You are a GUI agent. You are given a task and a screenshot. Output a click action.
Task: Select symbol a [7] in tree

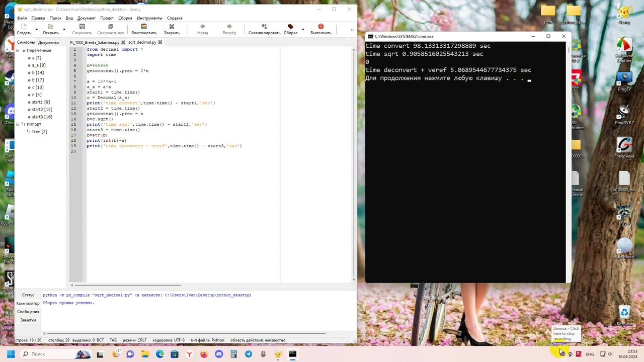pos(36,58)
